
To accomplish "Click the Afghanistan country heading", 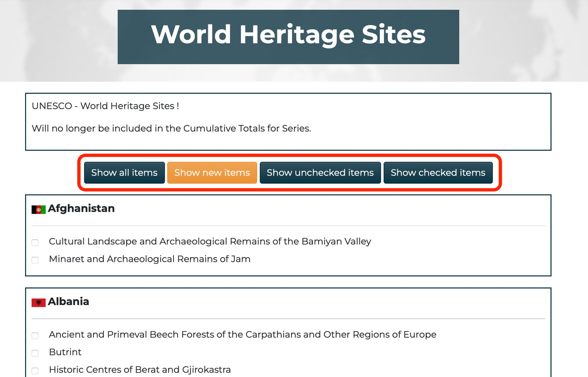I will [x=81, y=208].
